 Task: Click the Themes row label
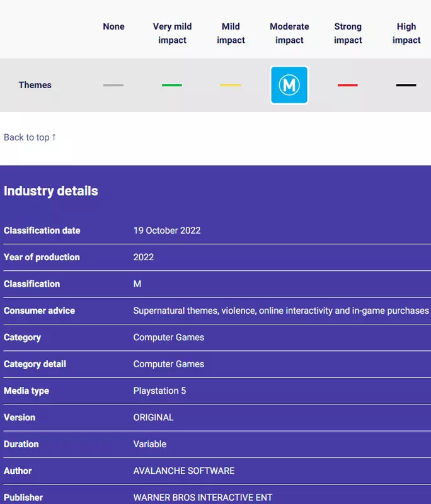coord(35,85)
